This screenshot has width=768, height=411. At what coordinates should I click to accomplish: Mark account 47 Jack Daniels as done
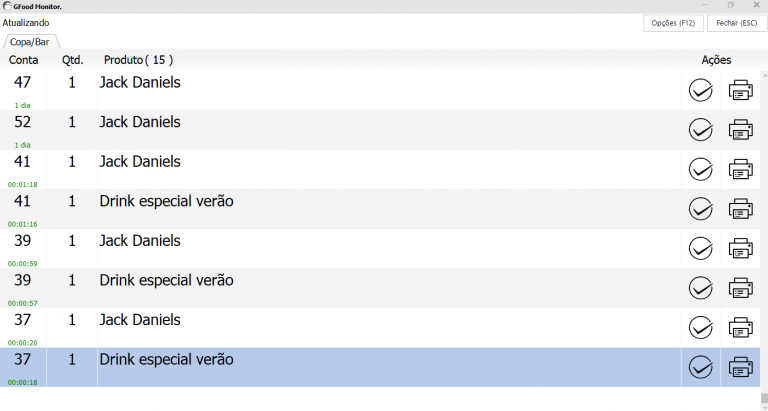(700, 91)
